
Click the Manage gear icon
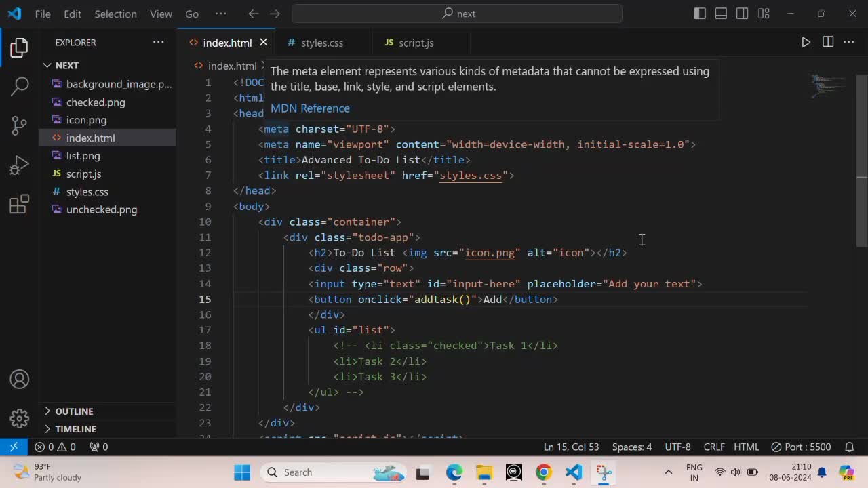pyautogui.click(x=20, y=418)
